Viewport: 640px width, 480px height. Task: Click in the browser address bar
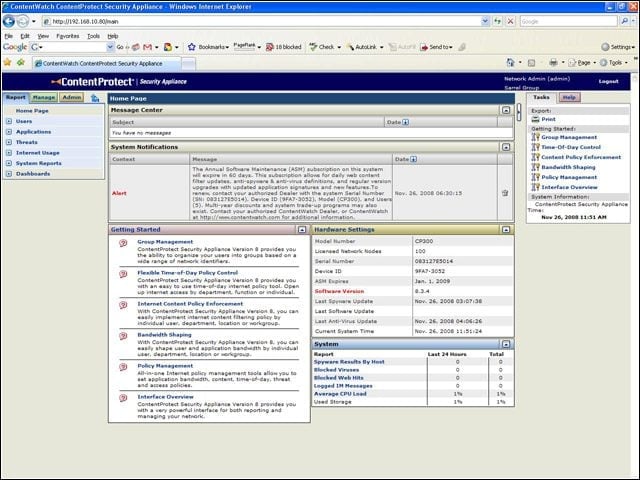tap(261, 21)
